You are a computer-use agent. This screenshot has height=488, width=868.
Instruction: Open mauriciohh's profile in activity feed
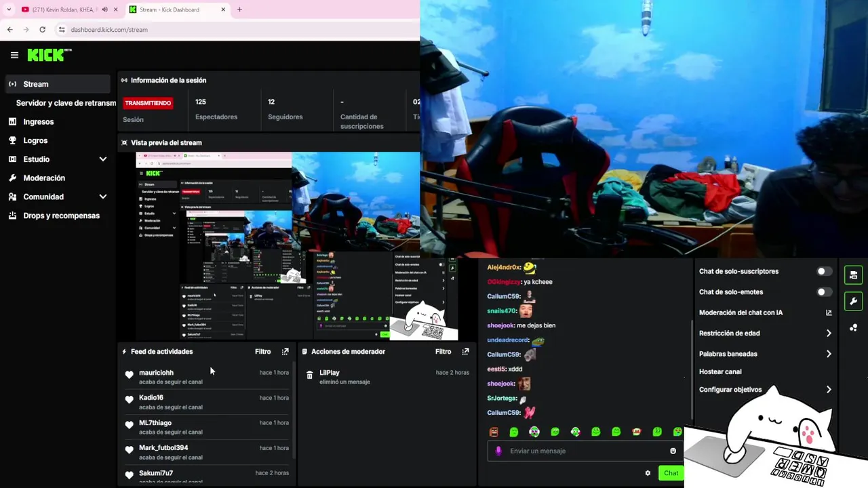156,373
